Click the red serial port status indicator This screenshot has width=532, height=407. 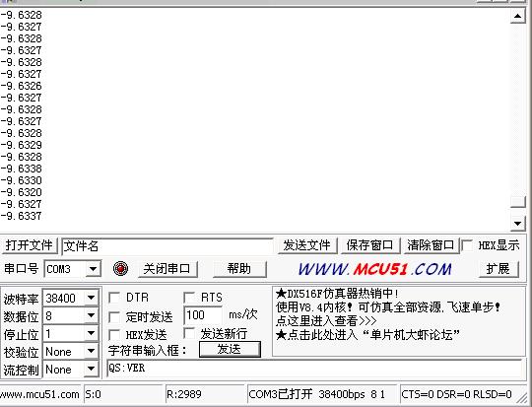point(120,269)
